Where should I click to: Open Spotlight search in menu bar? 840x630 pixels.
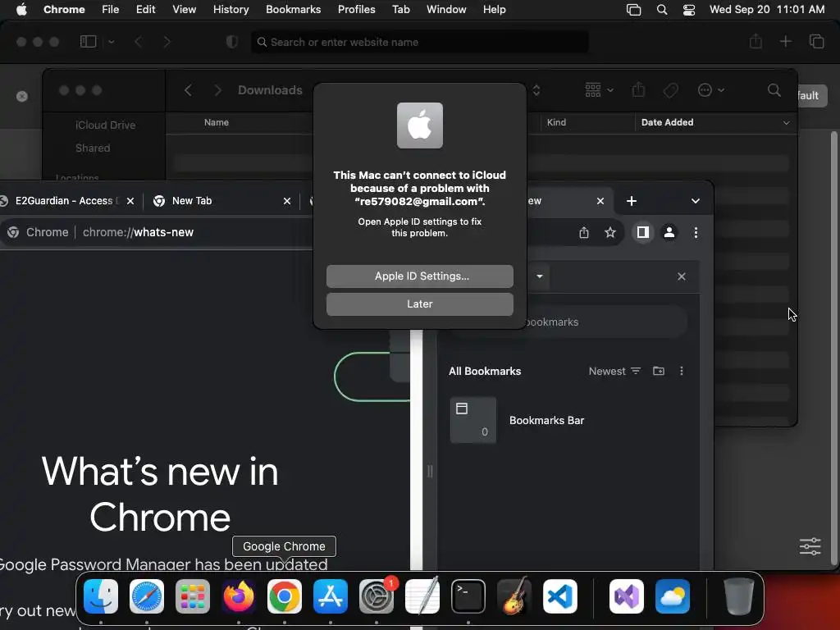(662, 10)
